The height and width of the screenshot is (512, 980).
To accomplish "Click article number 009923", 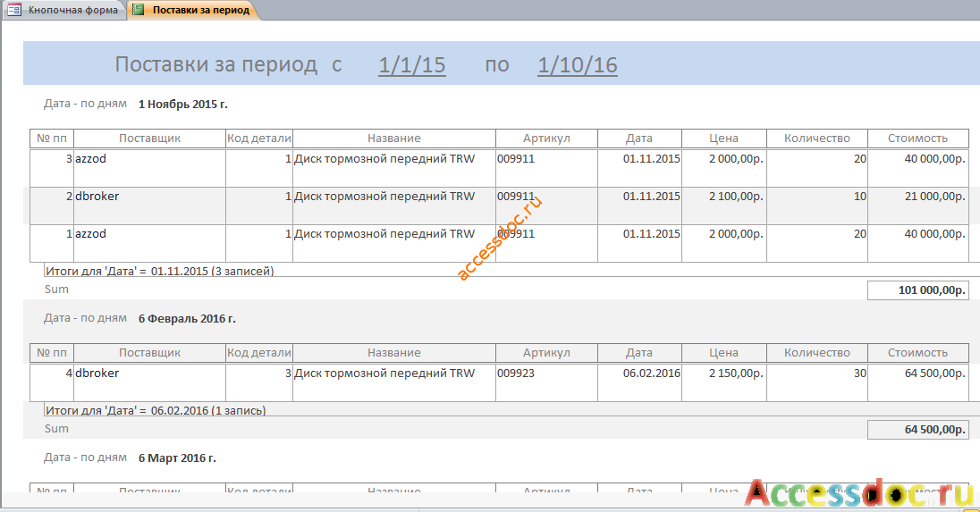I will coord(546,382).
